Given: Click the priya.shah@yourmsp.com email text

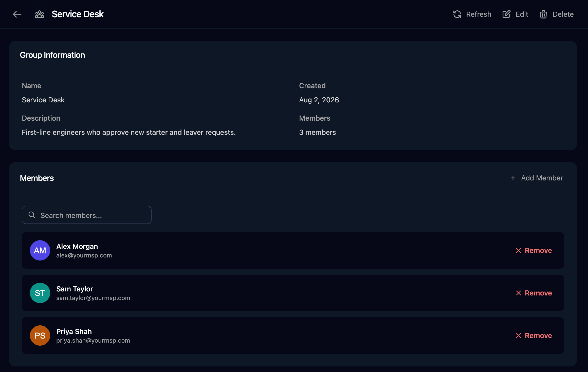Looking at the screenshot, I should pyautogui.click(x=93, y=341).
